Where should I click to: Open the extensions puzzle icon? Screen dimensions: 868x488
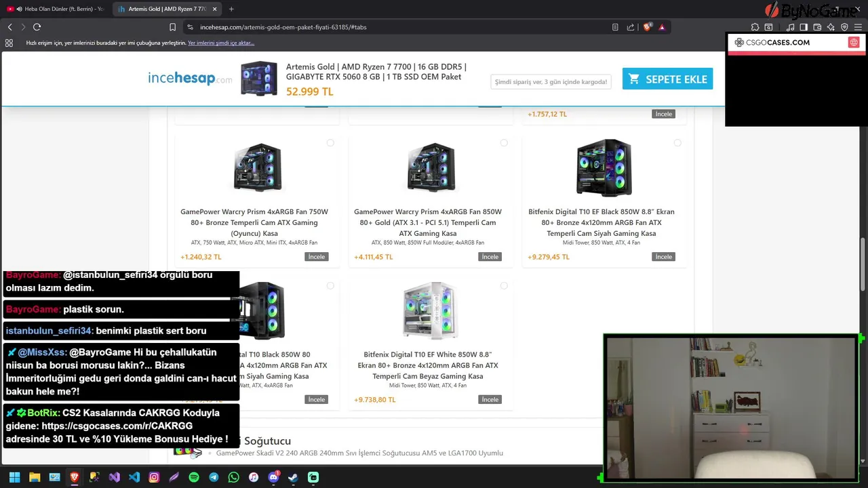(x=755, y=27)
